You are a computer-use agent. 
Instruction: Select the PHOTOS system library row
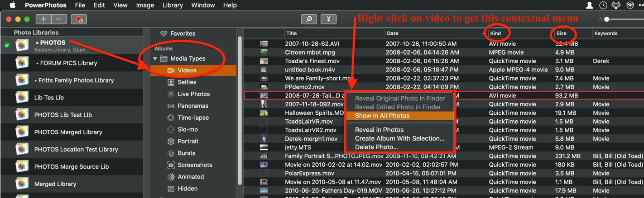pyautogui.click(x=72, y=46)
